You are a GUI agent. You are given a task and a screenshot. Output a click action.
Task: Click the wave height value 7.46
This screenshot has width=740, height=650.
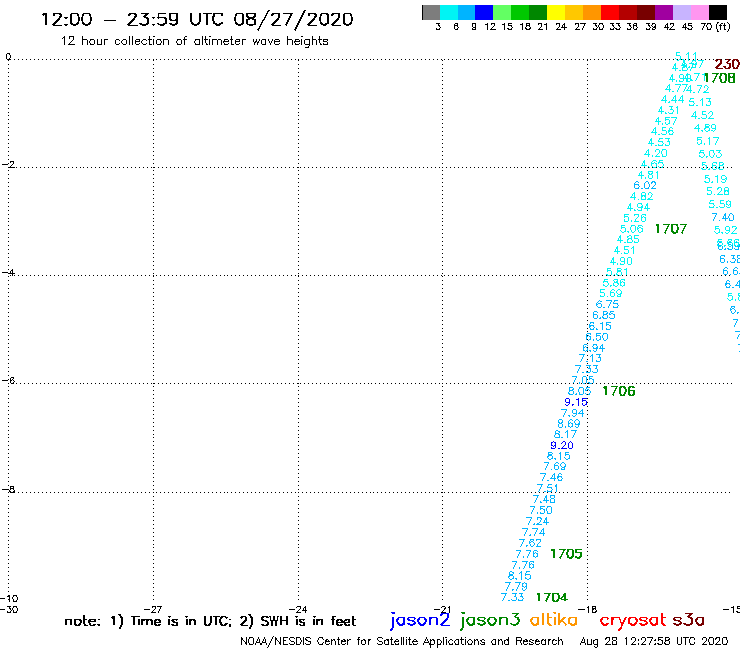coord(552,478)
